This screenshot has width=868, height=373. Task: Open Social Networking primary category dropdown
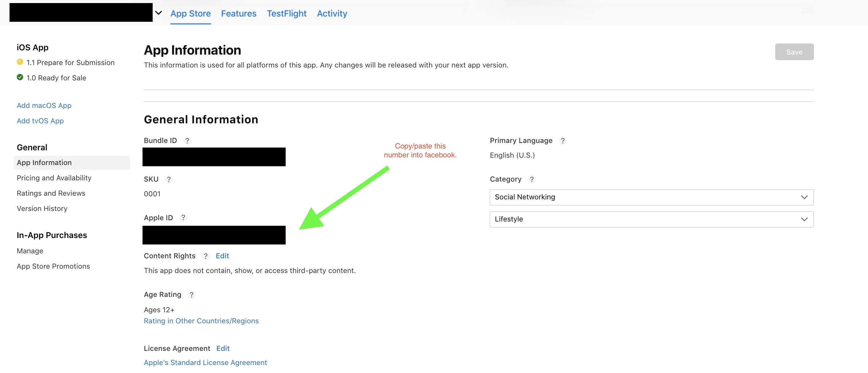[651, 197]
